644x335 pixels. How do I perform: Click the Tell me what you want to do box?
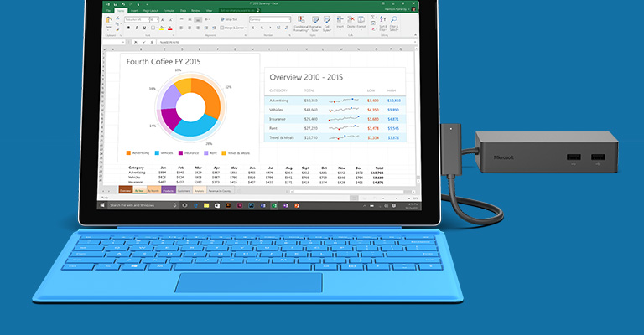[238, 11]
